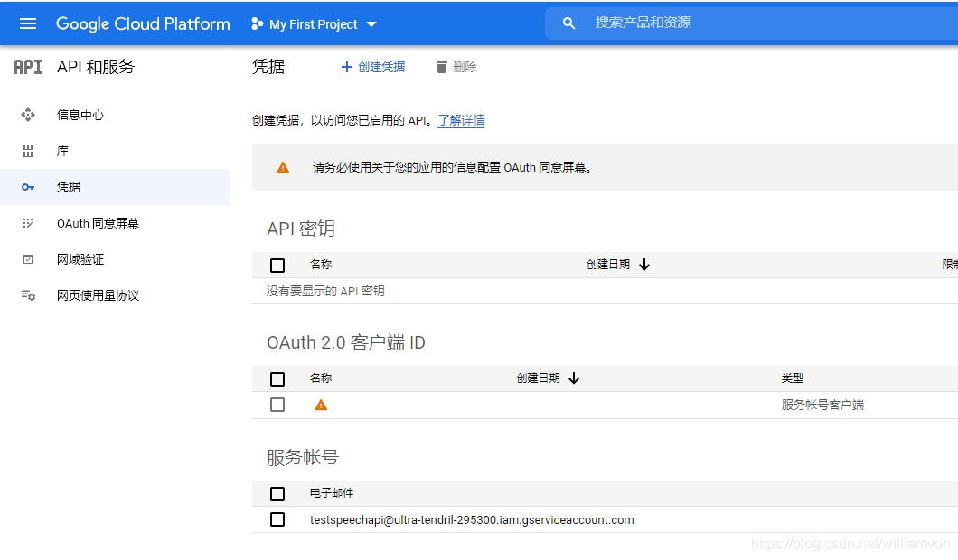This screenshot has width=958, height=560.
Task: Select the 凭据 sidebar item
Action: (115, 187)
